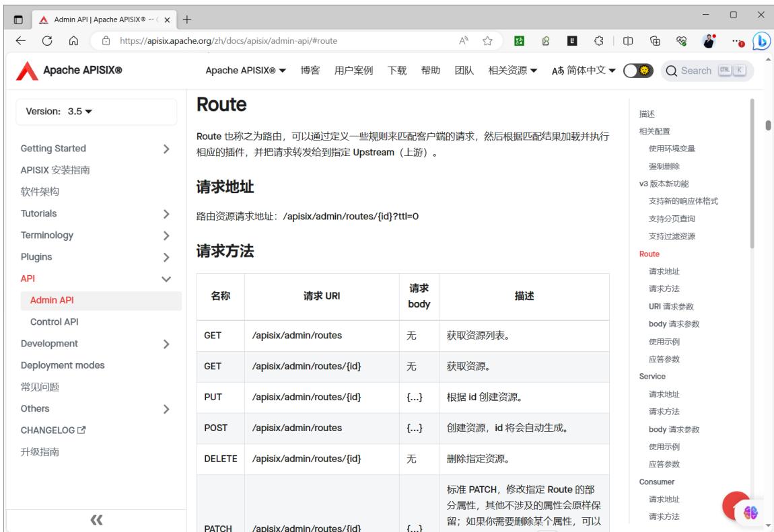
Task: Open the green extension icon in toolbar
Action: point(520,41)
